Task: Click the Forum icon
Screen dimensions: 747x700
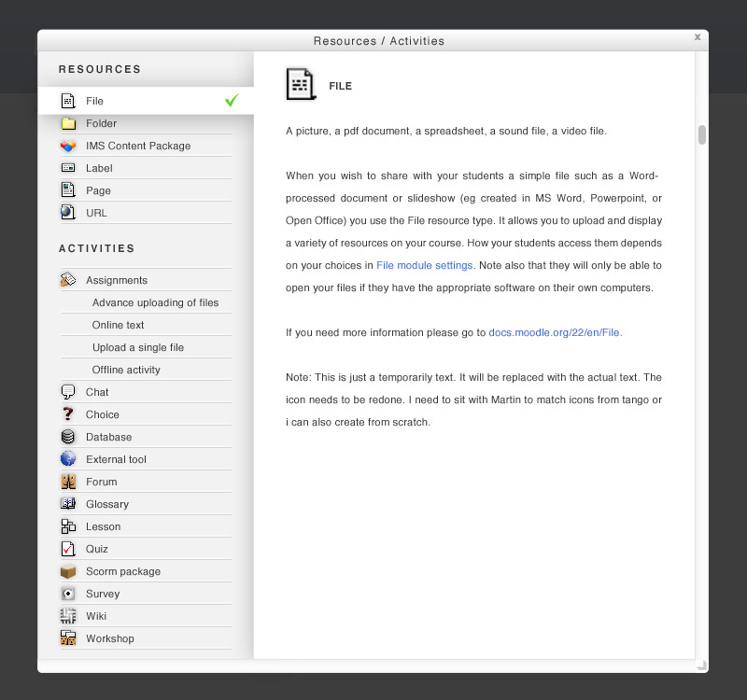Action: [68, 482]
